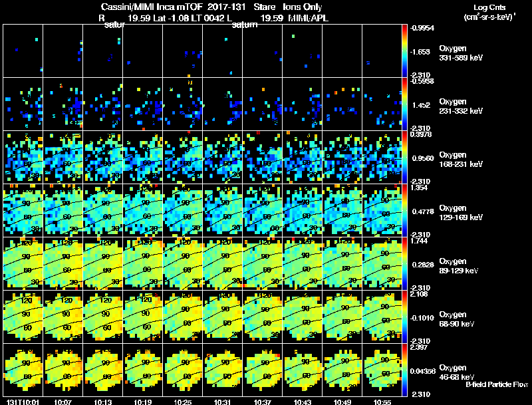Open the Oxygen 129-169 keV image at 10:43
The width and height of the screenshot is (532, 405).
pos(303,211)
